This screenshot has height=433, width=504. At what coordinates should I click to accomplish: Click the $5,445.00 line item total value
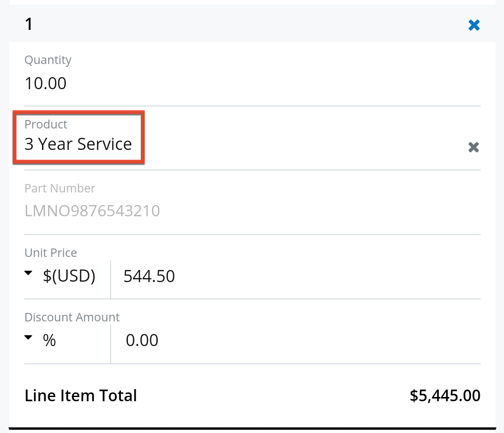pyautogui.click(x=445, y=396)
